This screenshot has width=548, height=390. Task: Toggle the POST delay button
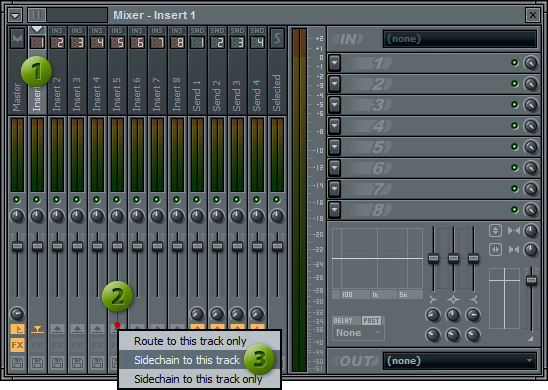(x=371, y=320)
